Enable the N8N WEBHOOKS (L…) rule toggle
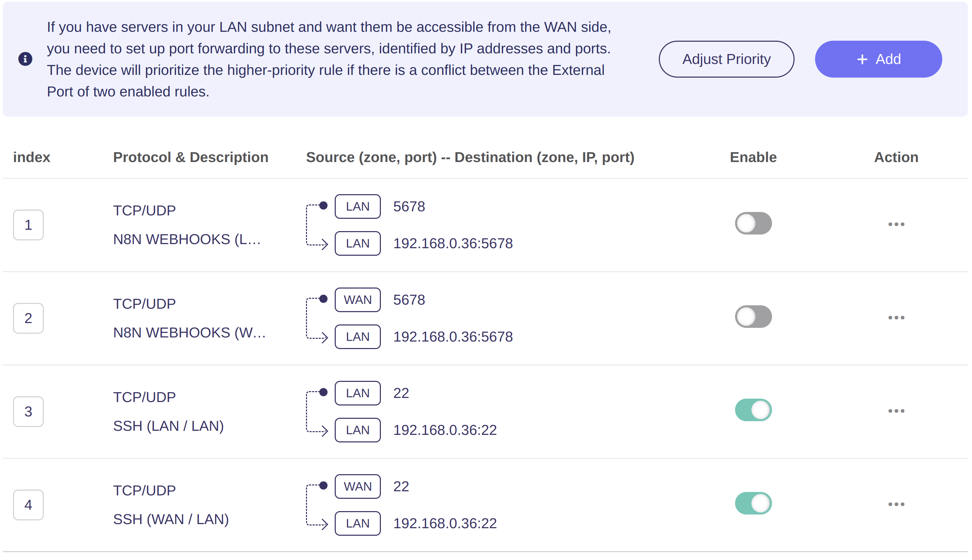 [753, 224]
